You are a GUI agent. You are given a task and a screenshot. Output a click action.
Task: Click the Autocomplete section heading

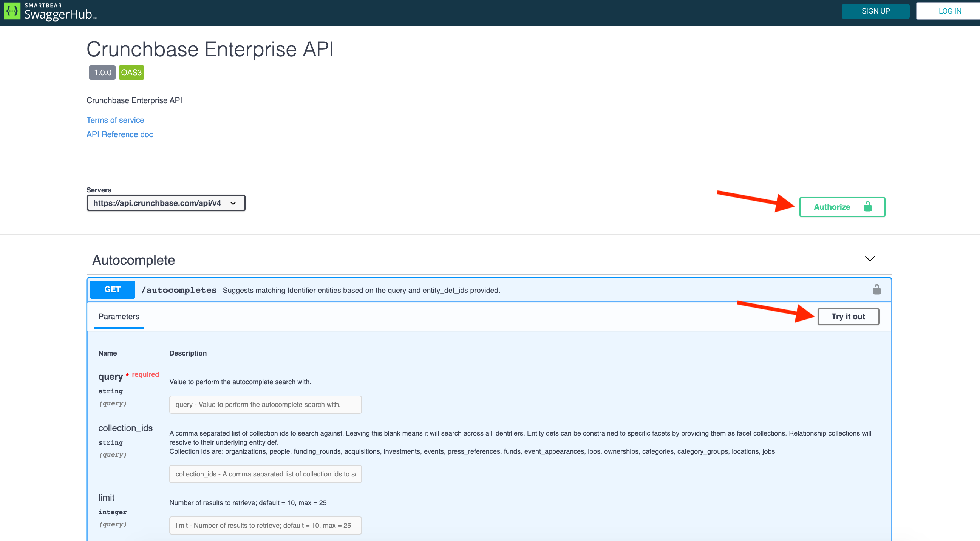133,260
